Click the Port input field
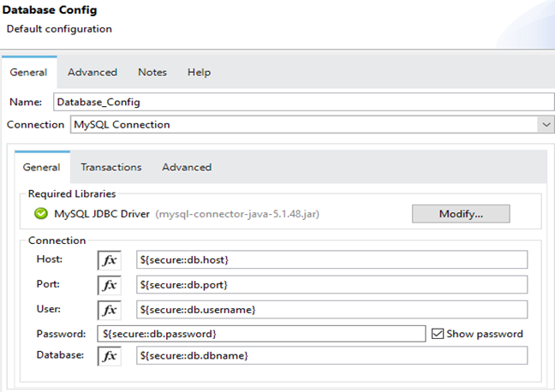Viewport: 555px width, 392px height. 331,285
